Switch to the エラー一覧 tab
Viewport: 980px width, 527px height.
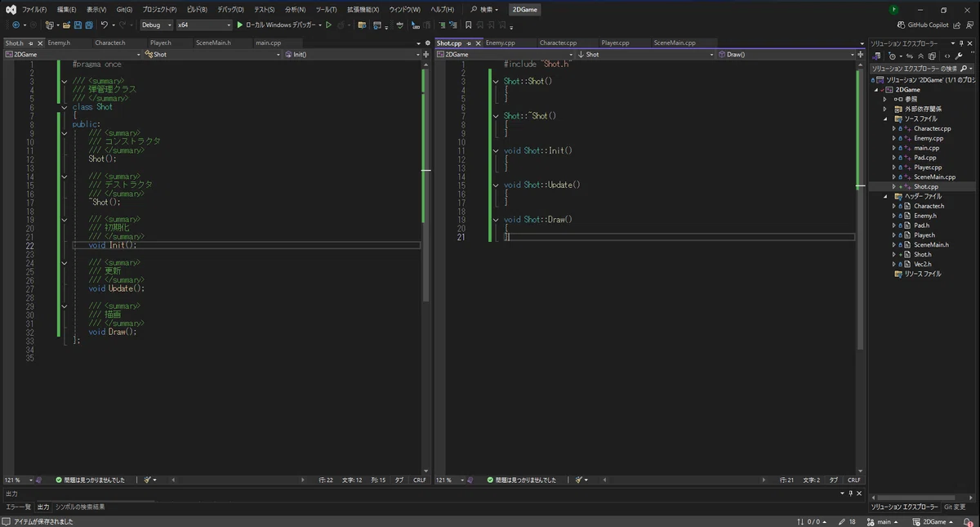pyautogui.click(x=18, y=507)
